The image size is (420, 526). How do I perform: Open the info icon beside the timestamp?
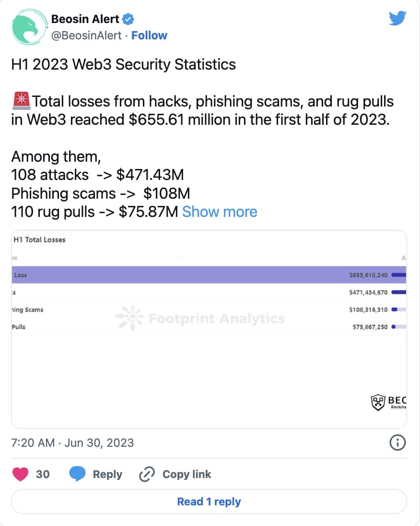(397, 443)
